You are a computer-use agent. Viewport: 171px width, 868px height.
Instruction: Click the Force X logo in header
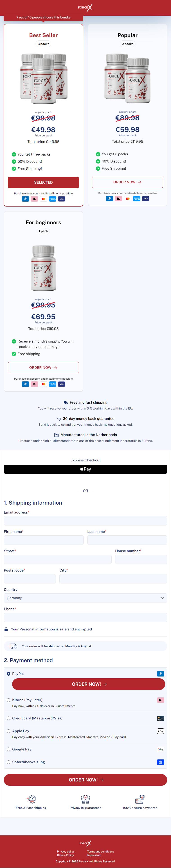[x=85, y=7]
